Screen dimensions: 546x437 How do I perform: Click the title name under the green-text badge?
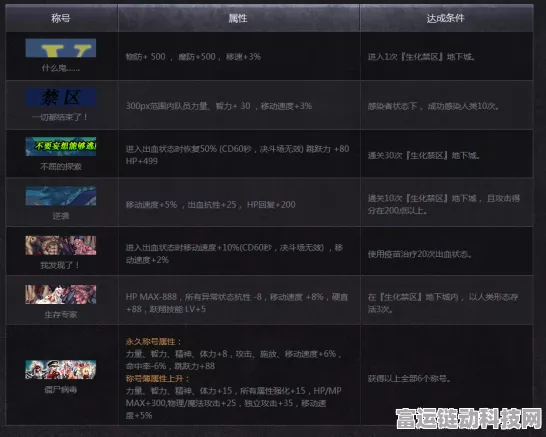[x=61, y=167]
